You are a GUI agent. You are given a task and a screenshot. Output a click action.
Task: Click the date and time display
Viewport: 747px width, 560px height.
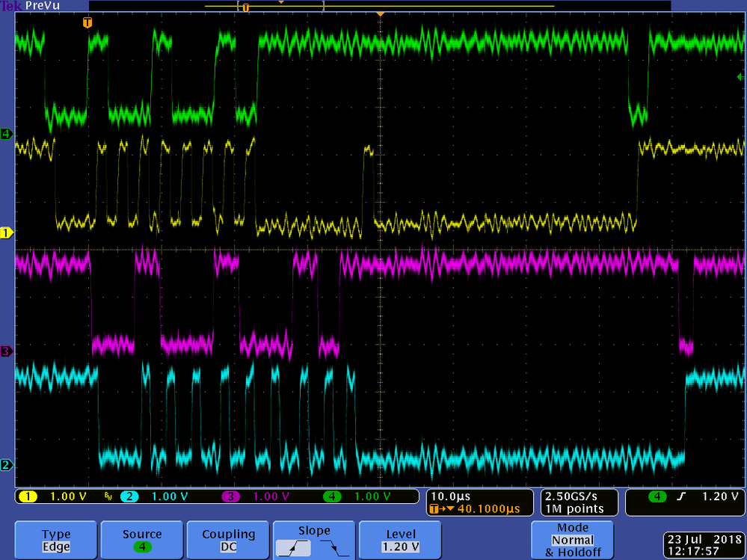[703, 546]
